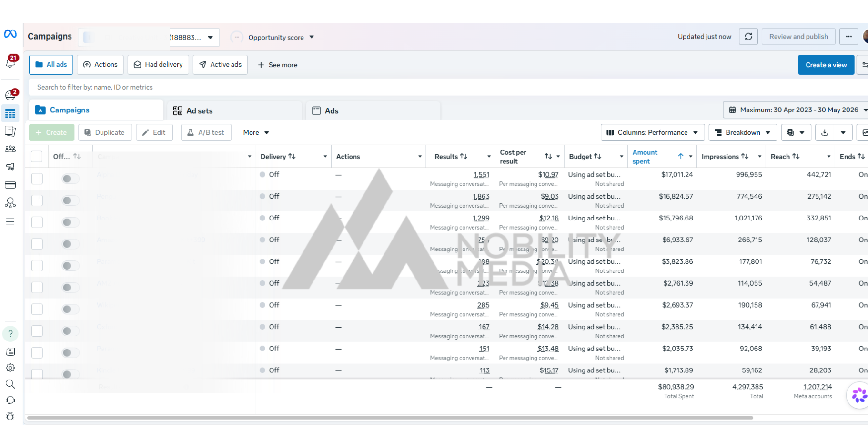The height and width of the screenshot is (430, 868).
Task: Open Results column options arrow
Action: tap(489, 157)
